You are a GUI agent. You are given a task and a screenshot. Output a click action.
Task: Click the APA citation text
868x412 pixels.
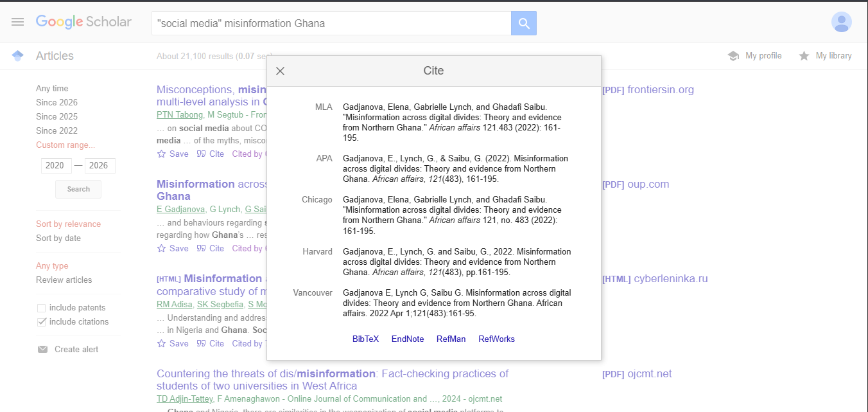click(455, 169)
